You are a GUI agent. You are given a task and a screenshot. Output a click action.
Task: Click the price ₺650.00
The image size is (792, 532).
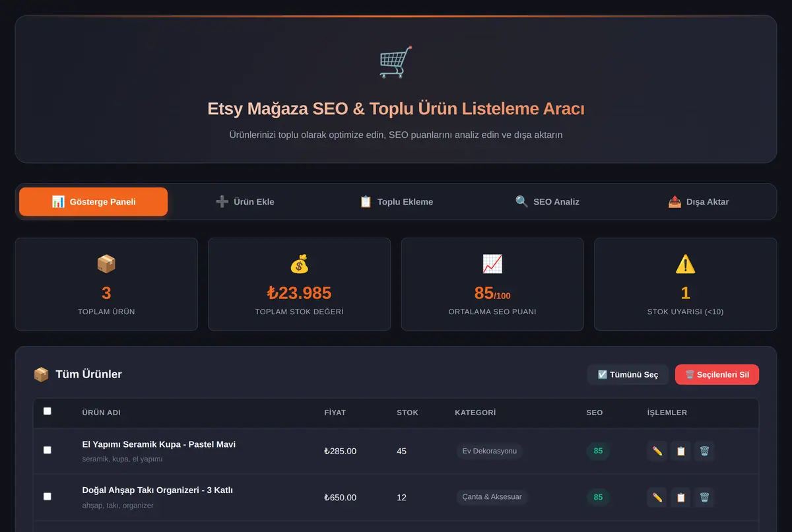[341, 498]
